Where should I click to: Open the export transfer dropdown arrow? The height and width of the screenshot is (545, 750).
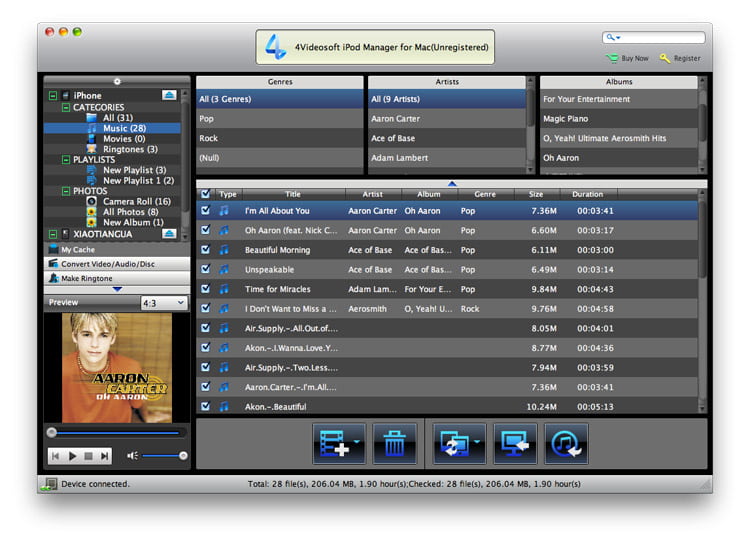pyautogui.click(x=477, y=441)
